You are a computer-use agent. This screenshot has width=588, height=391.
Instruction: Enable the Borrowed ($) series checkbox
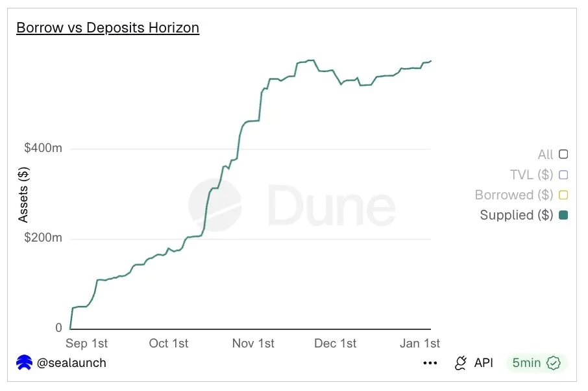[x=563, y=195]
